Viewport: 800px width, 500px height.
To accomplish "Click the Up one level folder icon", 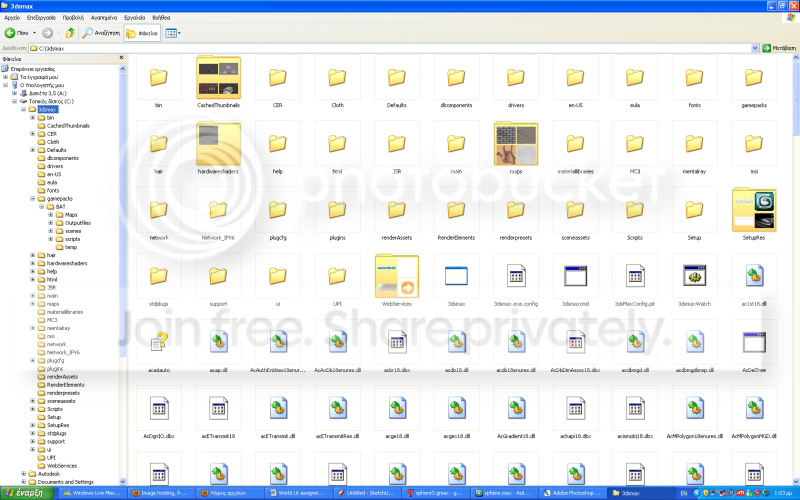I will click(70, 33).
